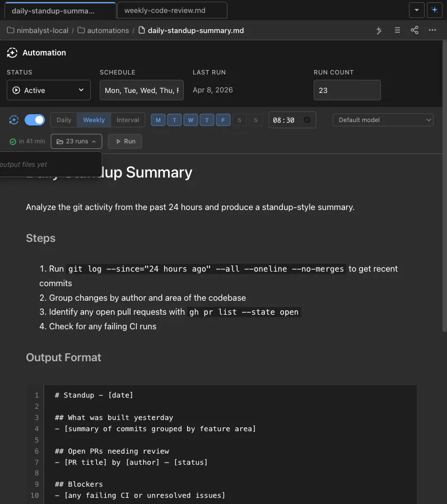Viewport: 447px width, 504px height.
Task: Switch to the weekly-code-review.md tab
Action: point(171,10)
